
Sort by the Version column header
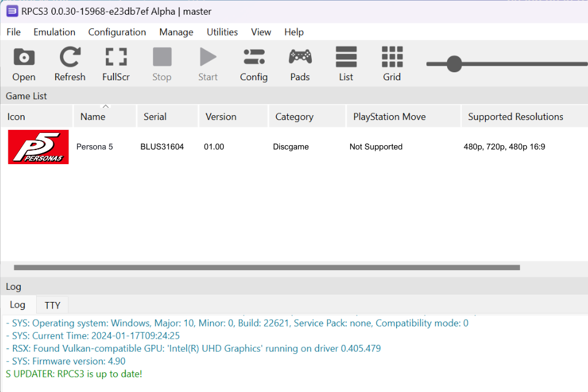233,116
